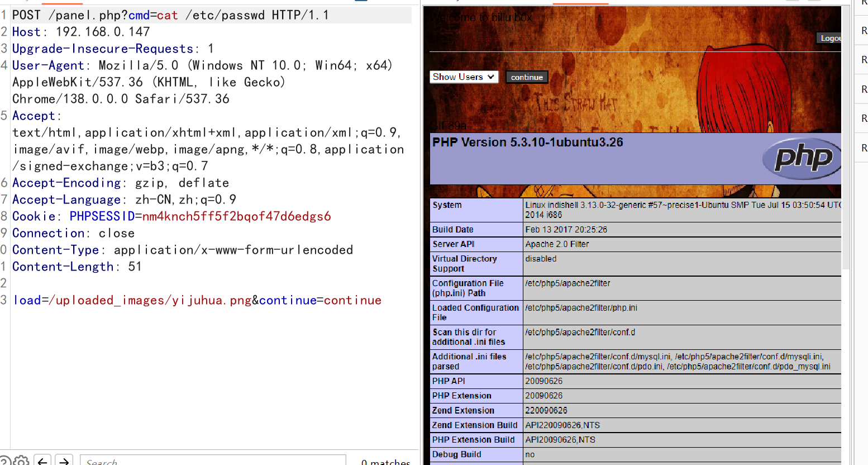Click the POST /panel.php request line
The height and width of the screenshot is (465, 868).
[211, 15]
